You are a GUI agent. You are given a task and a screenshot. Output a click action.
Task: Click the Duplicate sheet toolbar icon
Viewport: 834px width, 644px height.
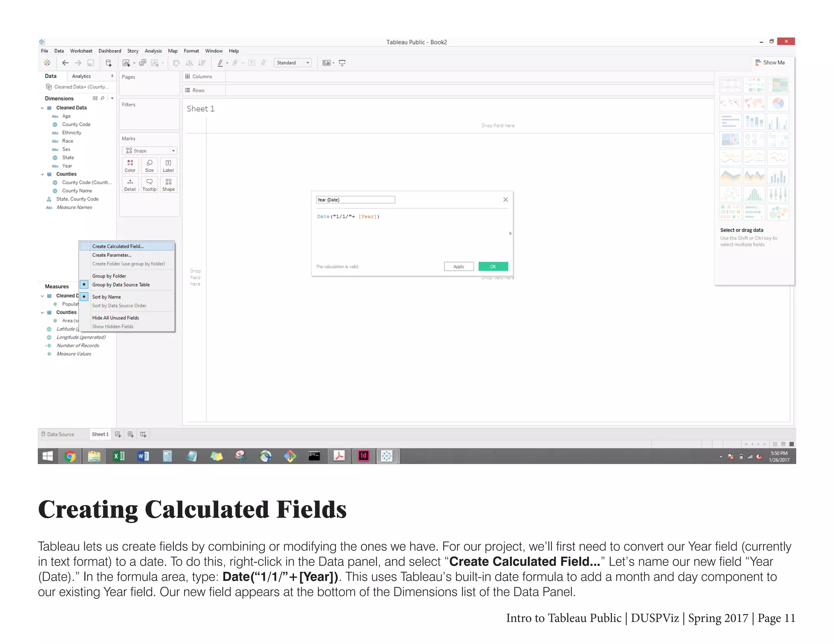point(143,63)
